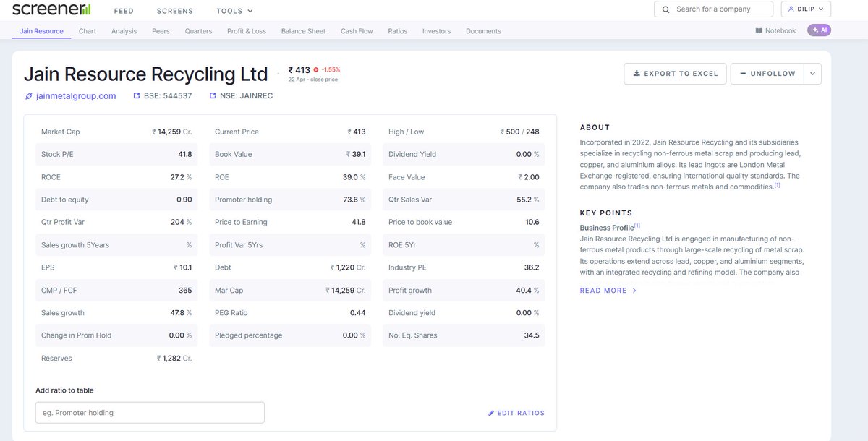Click the Face Value row
This screenshot has width=868, height=441.
click(x=464, y=177)
